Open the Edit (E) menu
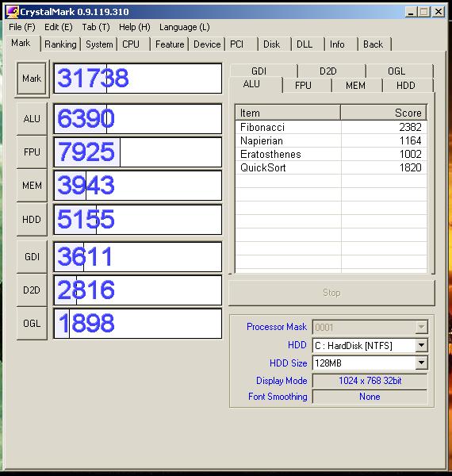Image resolution: width=452 pixels, height=476 pixels. 58,27
